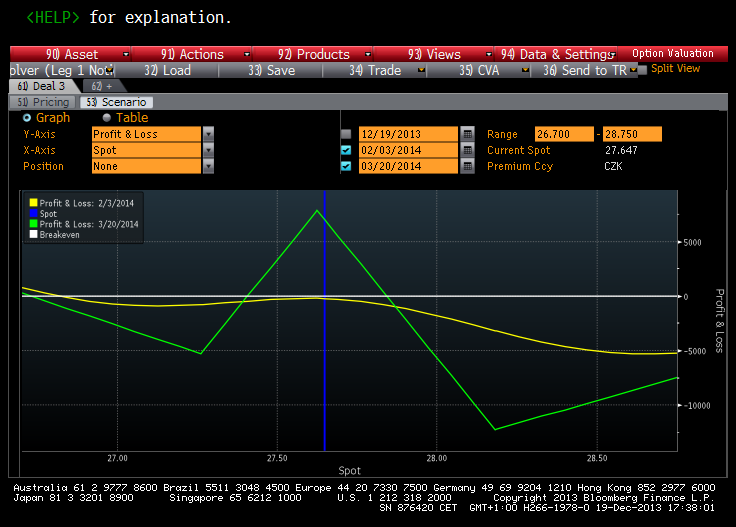Click the Y-Axis label

tap(39, 134)
